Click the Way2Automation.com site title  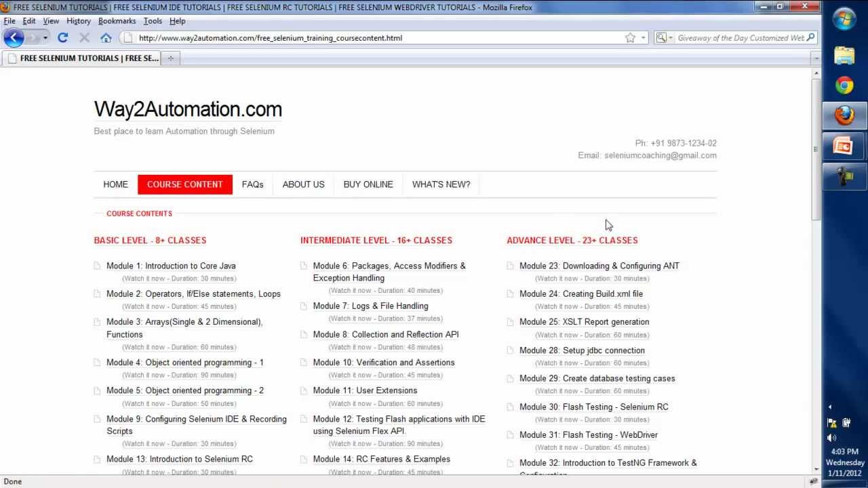pos(188,109)
